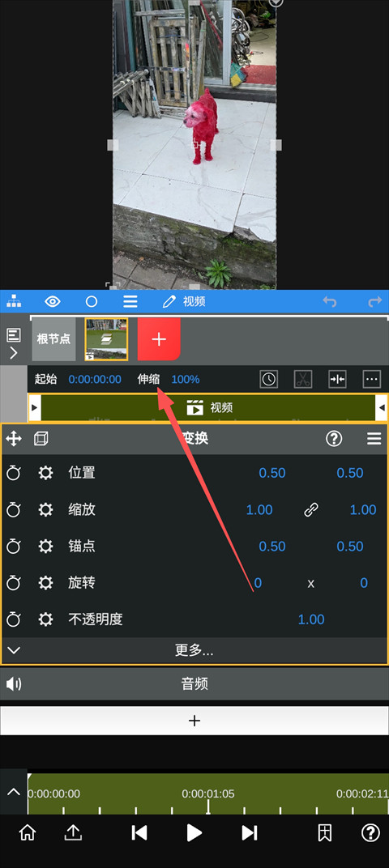Select the video layer thumbnail
389x868 pixels.
[x=106, y=338]
